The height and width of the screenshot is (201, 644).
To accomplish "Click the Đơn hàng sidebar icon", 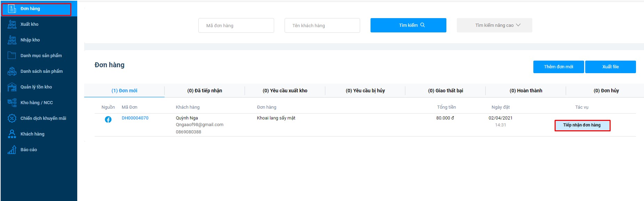I will click(x=12, y=9).
